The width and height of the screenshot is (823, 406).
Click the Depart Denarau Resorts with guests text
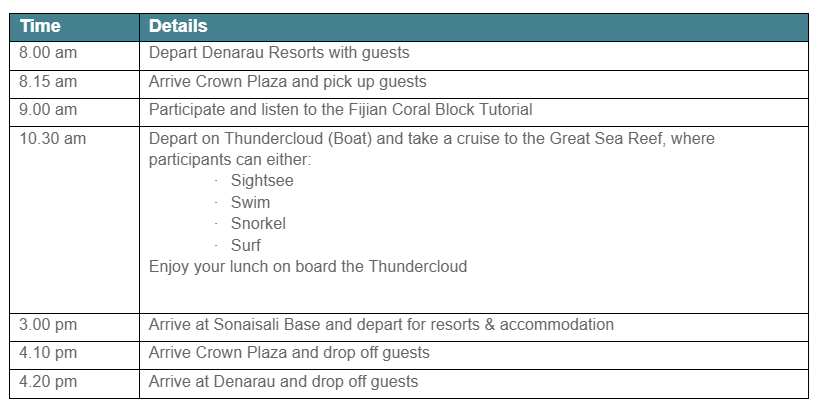point(279,53)
